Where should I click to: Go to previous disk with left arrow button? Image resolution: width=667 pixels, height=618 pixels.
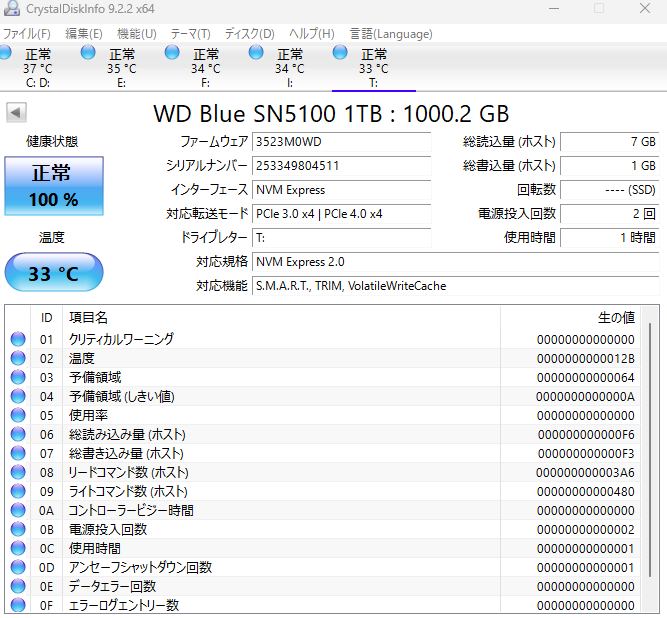[16, 113]
